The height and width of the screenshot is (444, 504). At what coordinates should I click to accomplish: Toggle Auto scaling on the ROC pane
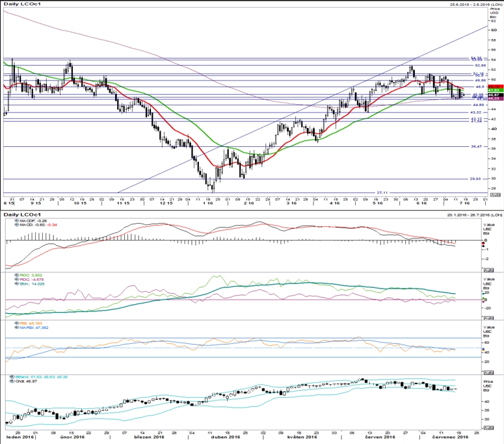488,318
